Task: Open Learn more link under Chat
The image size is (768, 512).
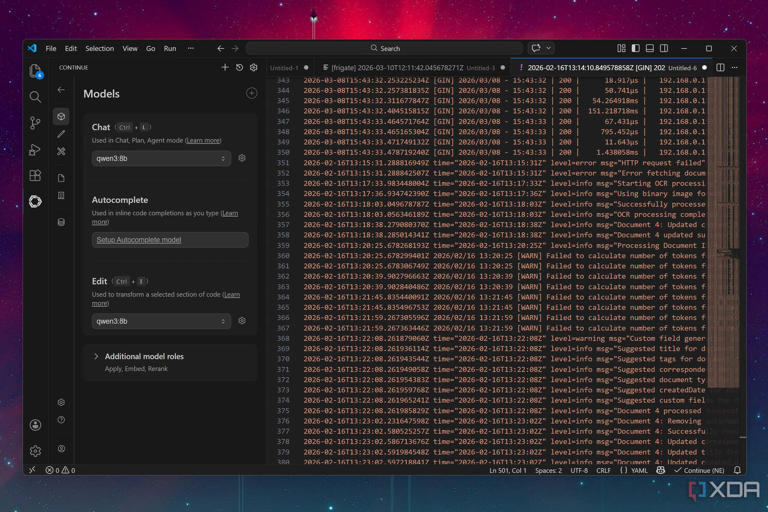Action: pos(203,141)
